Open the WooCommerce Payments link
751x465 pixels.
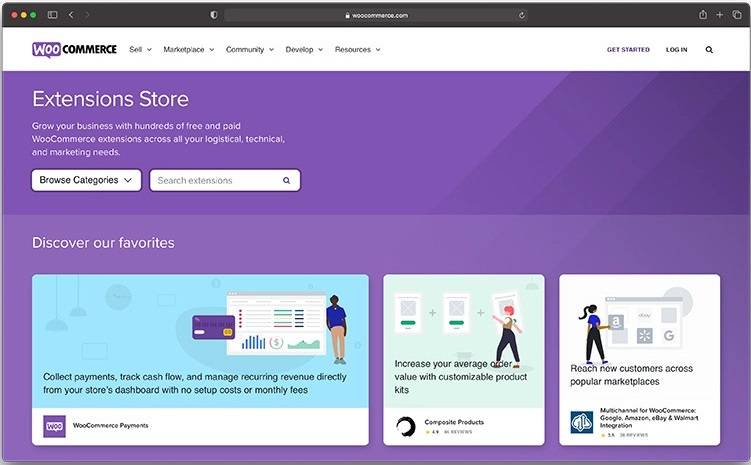111,425
